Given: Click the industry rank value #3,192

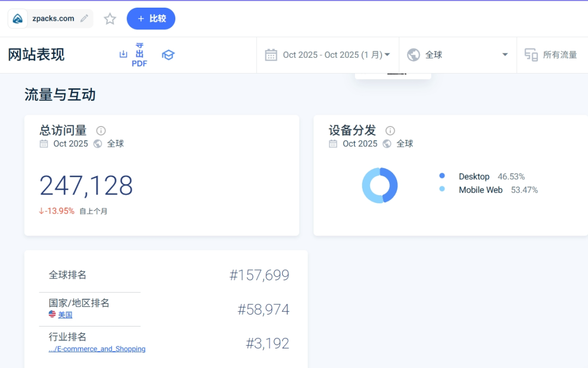Looking at the screenshot, I should [x=267, y=343].
